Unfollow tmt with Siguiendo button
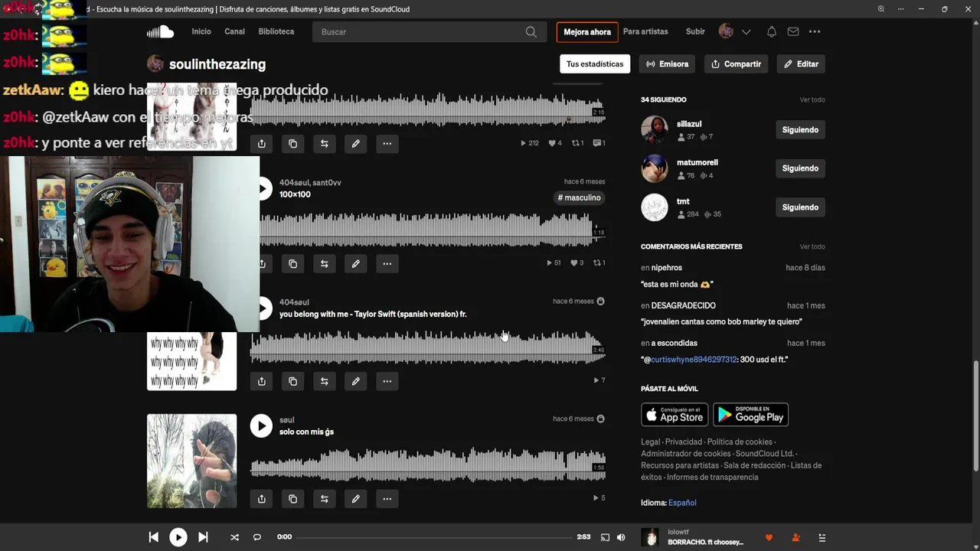Screen dimensions: 980x551 800,207
